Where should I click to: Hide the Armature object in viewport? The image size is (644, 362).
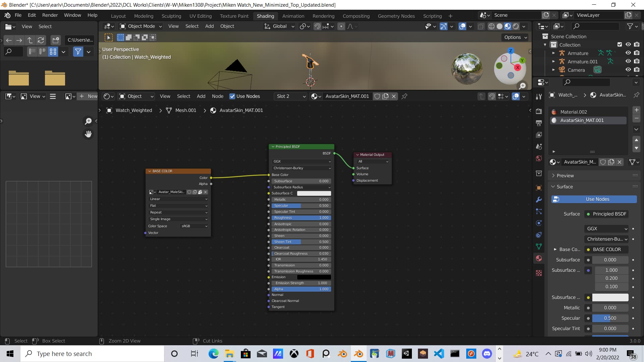[628, 53]
